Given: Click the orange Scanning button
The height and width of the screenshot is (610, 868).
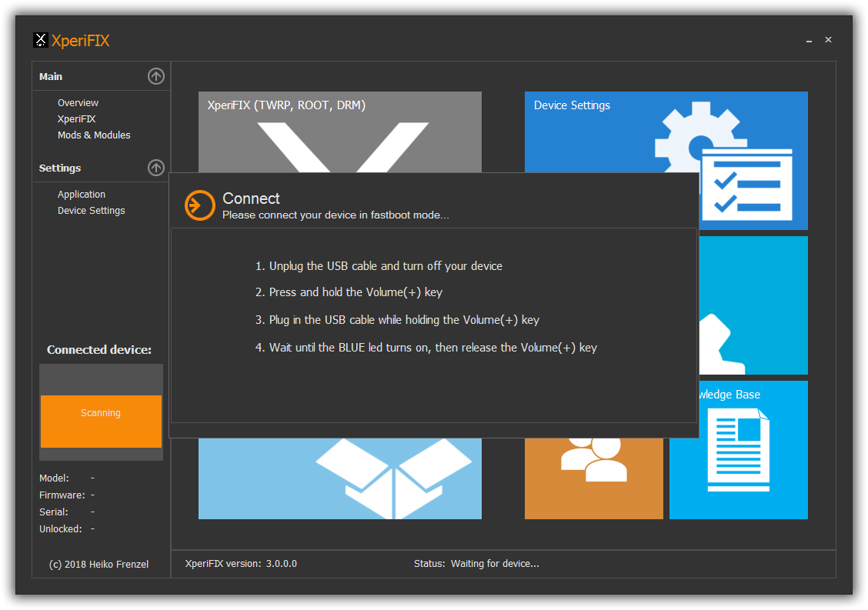Looking at the screenshot, I should tap(101, 422).
